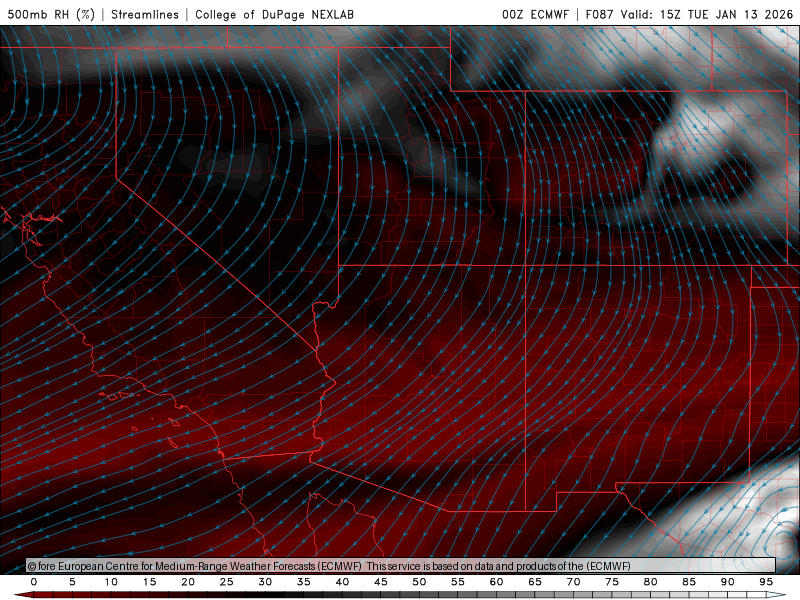This screenshot has height=600, width=800.
Task: Click the "Valid: 15Z TUE JAN 13 2026" text
Action: 707,14
